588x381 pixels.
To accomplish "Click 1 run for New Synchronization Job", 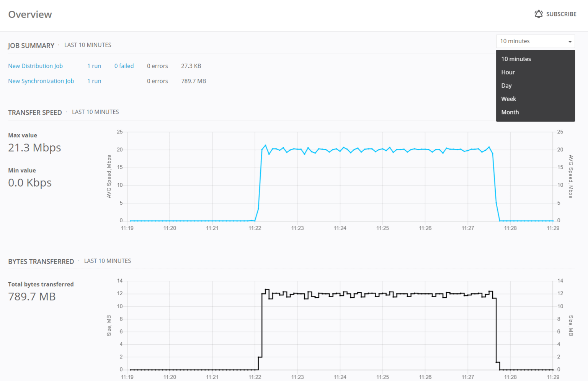I will point(94,81).
